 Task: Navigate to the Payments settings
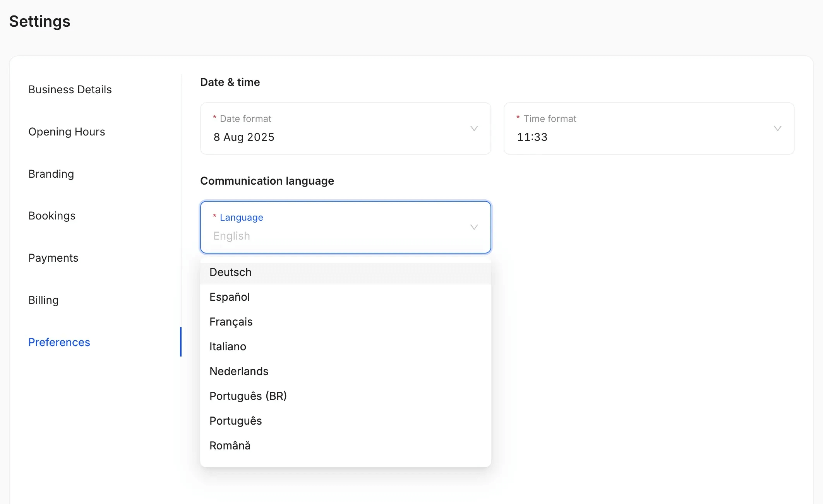click(53, 258)
